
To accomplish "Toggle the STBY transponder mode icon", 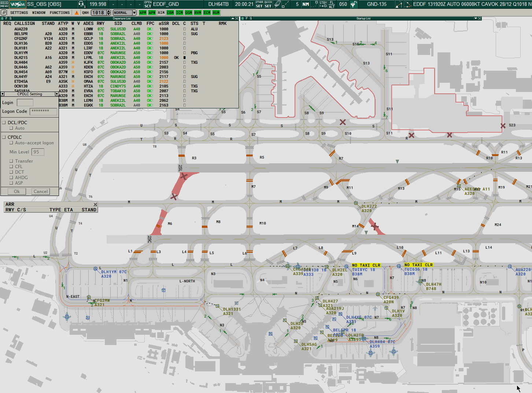I will [323, 4].
